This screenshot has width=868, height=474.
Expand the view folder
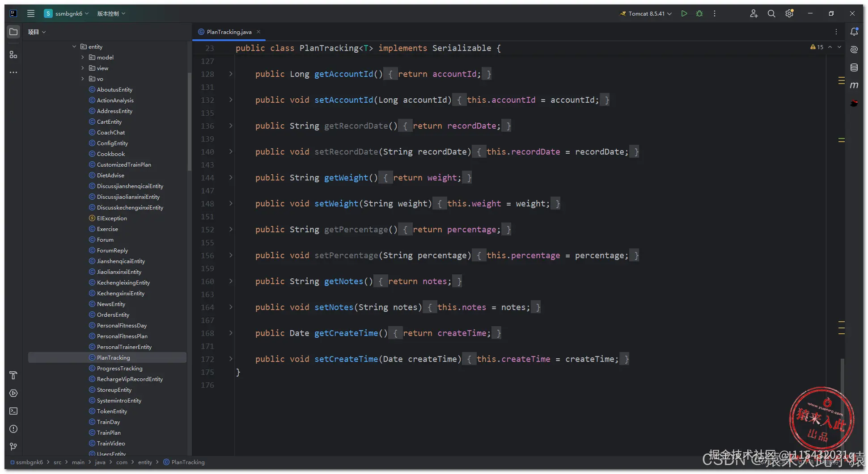83,68
